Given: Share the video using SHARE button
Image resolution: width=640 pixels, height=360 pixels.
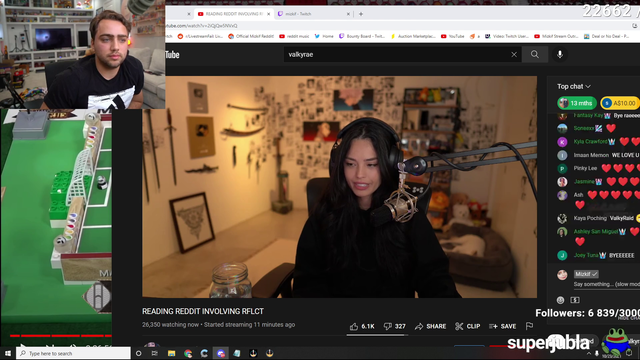Looking at the screenshot, I should point(430,326).
